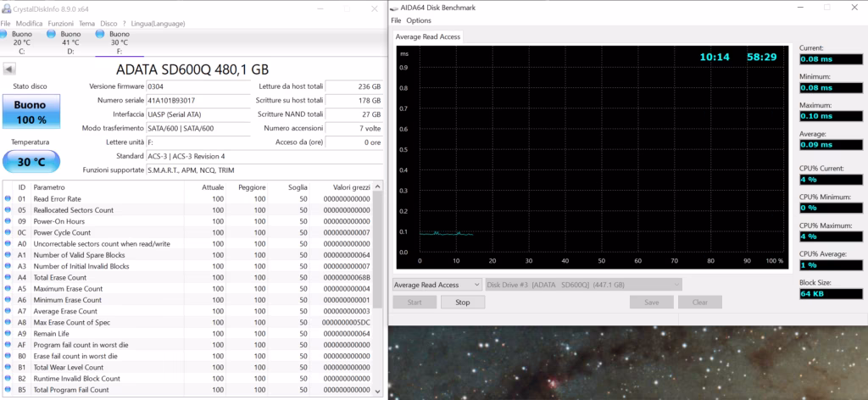This screenshot has width=868, height=400.
Task: Open the File menu in CrystalDiskInfo
Action: [x=6, y=24]
